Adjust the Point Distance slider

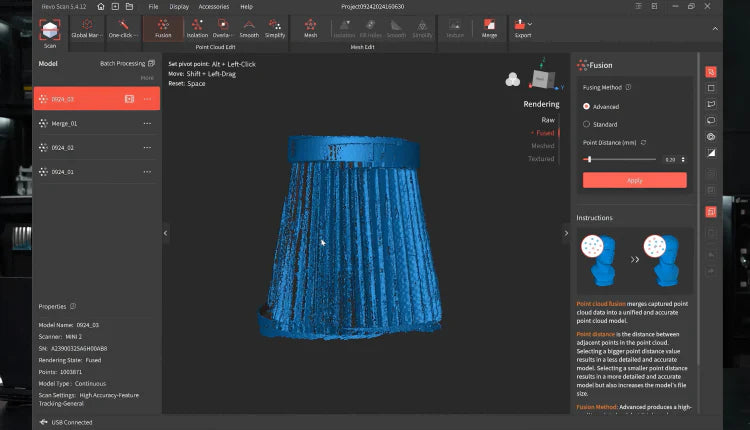[589, 159]
